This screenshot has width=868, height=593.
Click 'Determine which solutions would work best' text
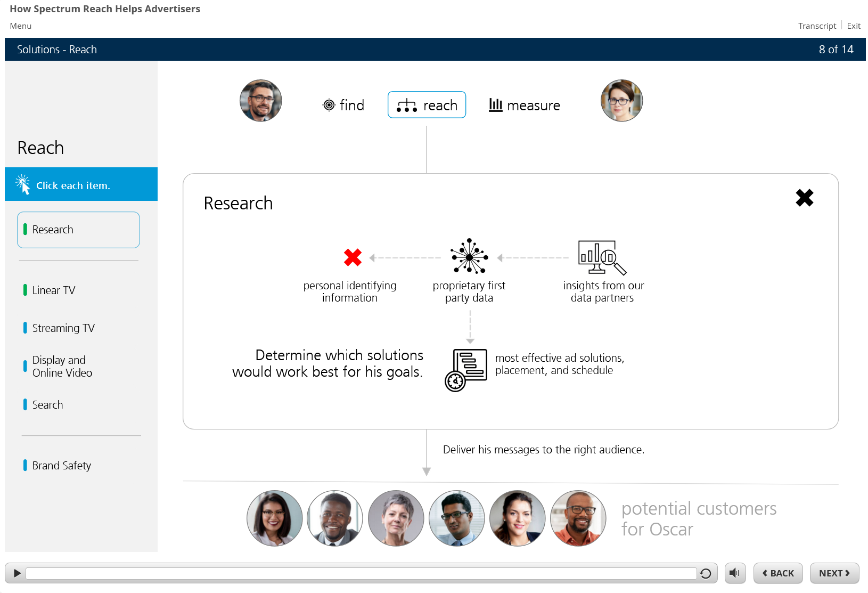pyautogui.click(x=328, y=363)
